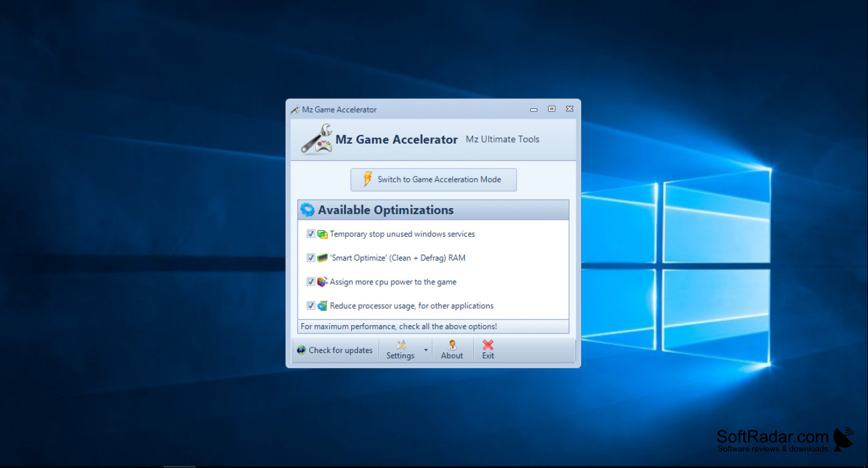Click the Mz Ultimate Tools text
The height and width of the screenshot is (468, 868).
(503, 139)
